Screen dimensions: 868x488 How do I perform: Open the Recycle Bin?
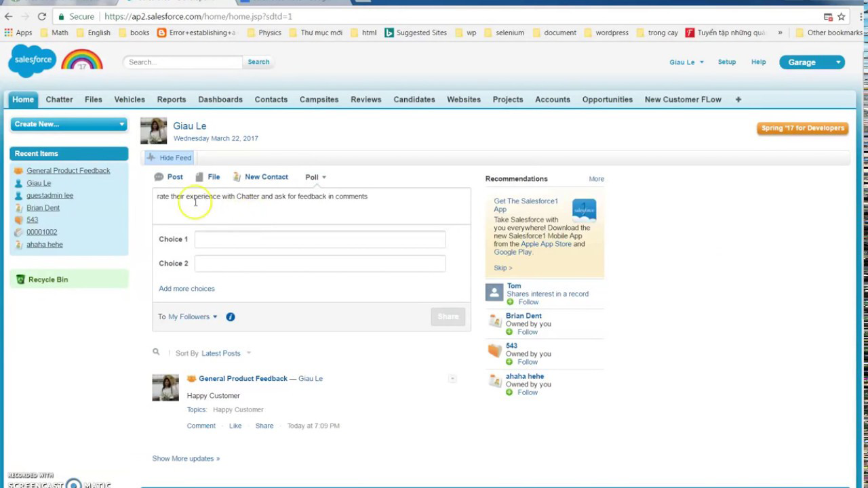[47, 279]
